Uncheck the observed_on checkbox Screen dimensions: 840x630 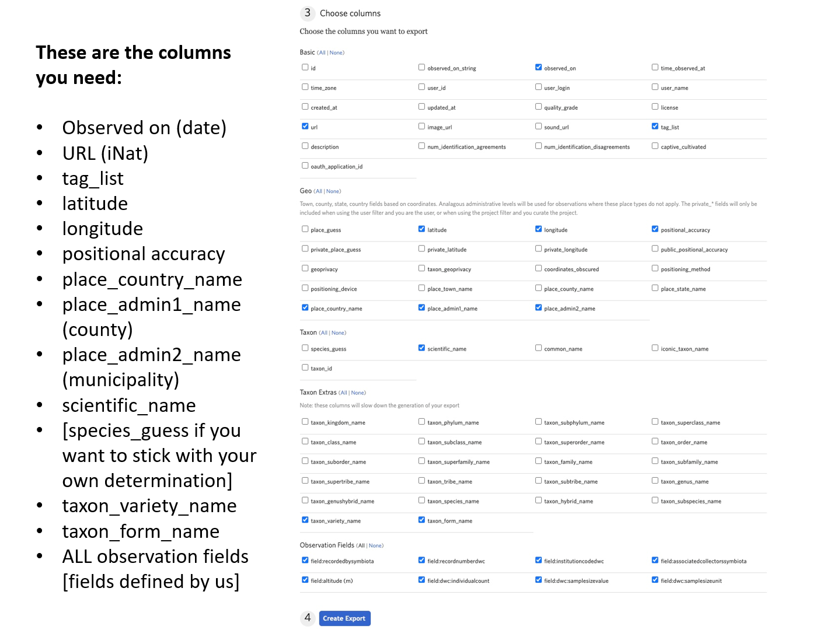pos(538,66)
